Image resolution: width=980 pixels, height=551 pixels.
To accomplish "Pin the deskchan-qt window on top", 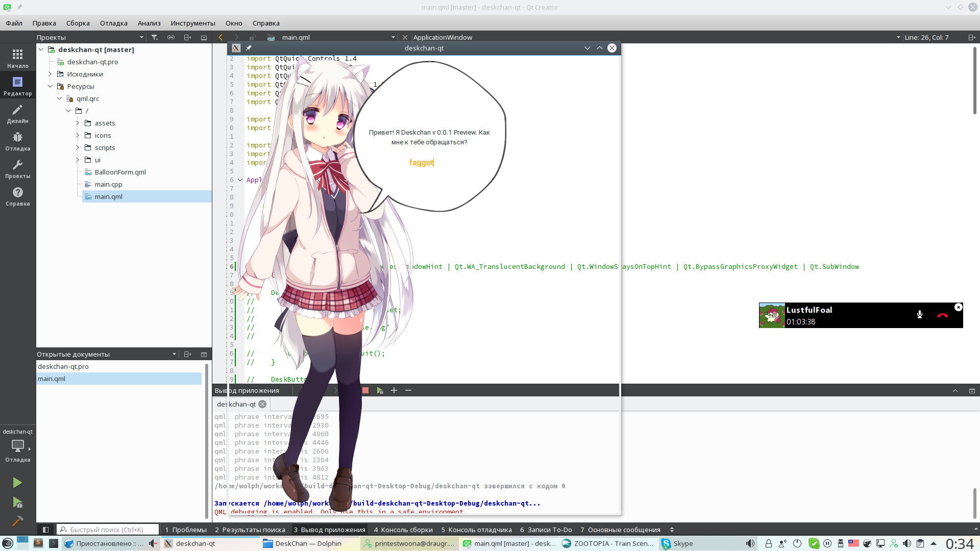I will point(249,48).
